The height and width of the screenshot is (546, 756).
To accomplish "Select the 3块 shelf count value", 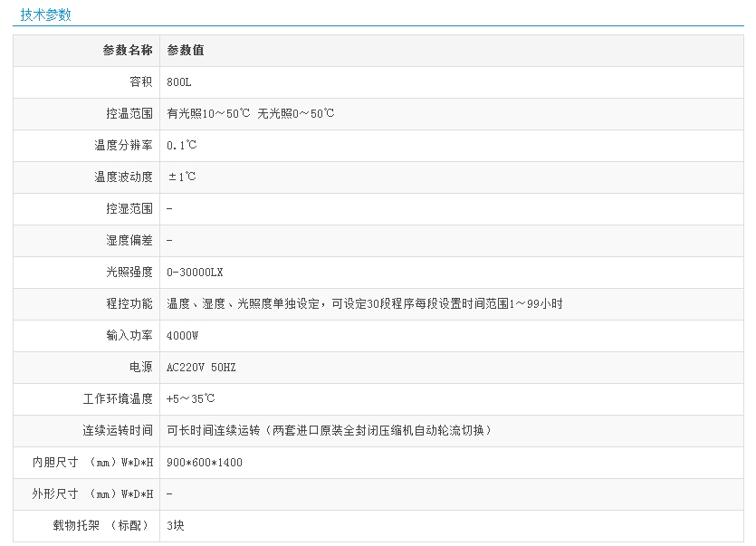I will (176, 526).
